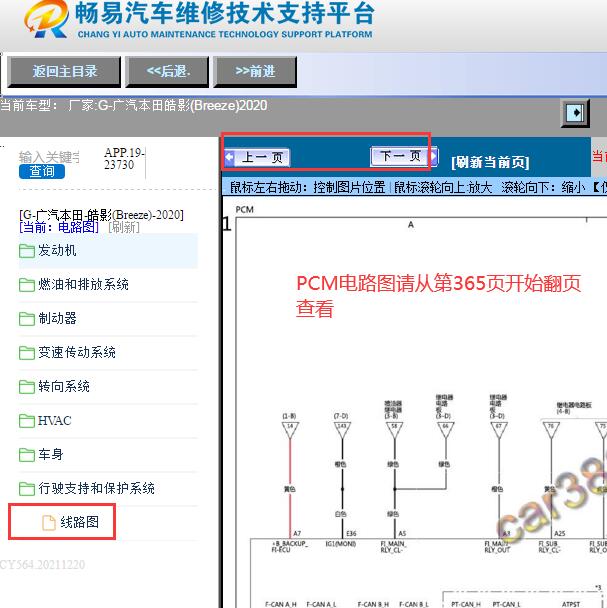Click the [G-广汽本田-皓影(Breeze)-2020] heading

pyautogui.click(x=101, y=215)
